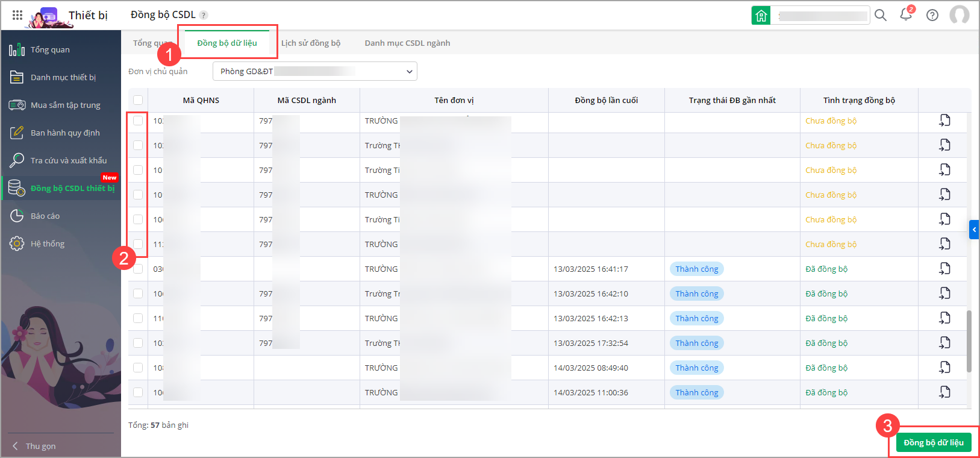Tick checkbox for row synced 14/03/2025 08:49:40
The width and height of the screenshot is (980, 458).
coord(138,368)
